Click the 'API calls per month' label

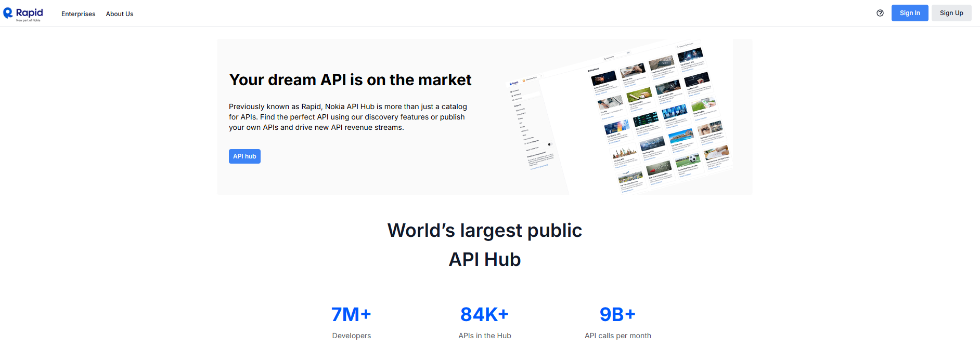(x=617, y=336)
